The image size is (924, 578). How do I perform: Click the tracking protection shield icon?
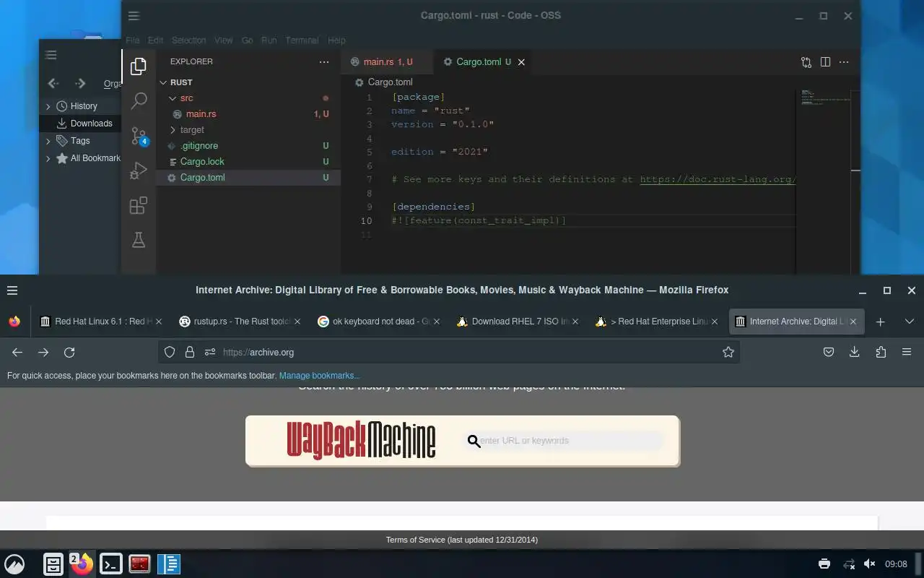coord(170,352)
